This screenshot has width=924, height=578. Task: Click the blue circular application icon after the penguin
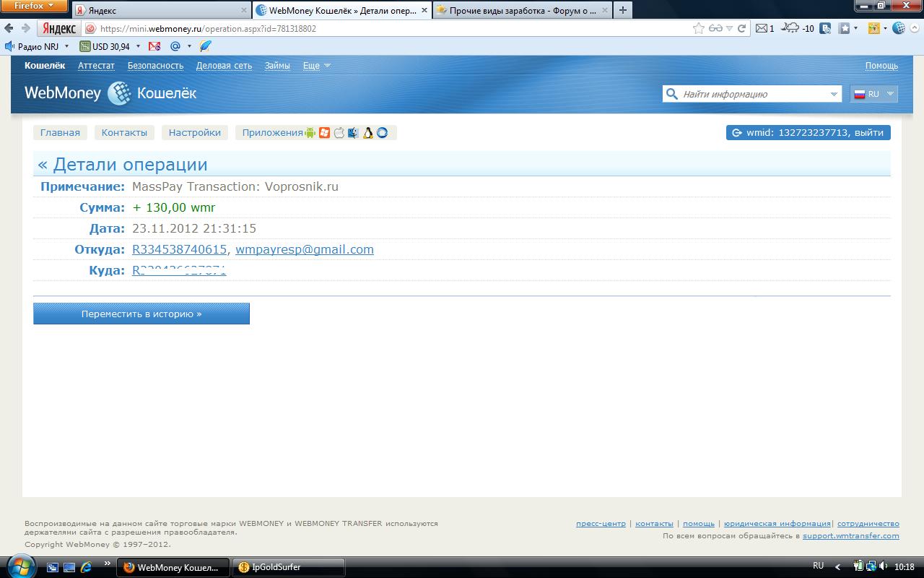pyautogui.click(x=383, y=133)
